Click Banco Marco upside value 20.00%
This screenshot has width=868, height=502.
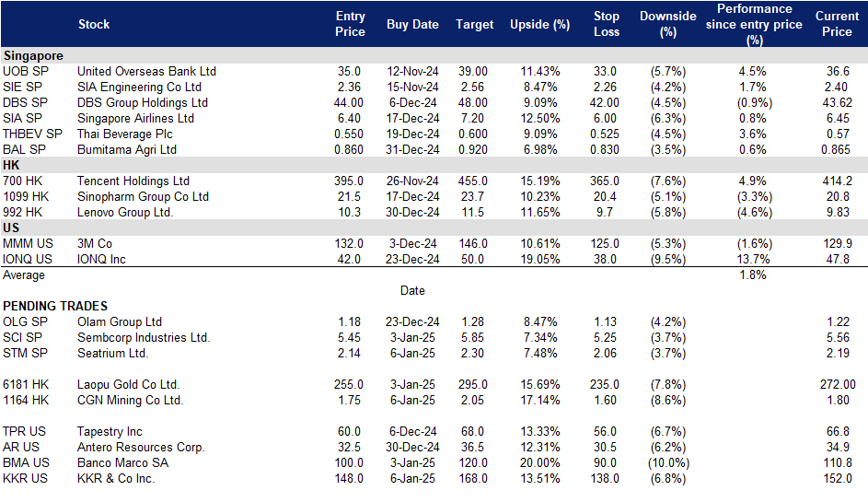(x=539, y=462)
